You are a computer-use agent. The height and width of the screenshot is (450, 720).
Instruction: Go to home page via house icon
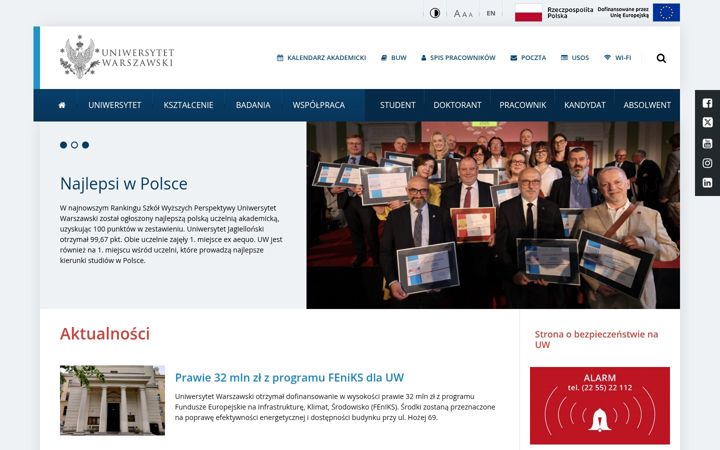pyautogui.click(x=62, y=105)
